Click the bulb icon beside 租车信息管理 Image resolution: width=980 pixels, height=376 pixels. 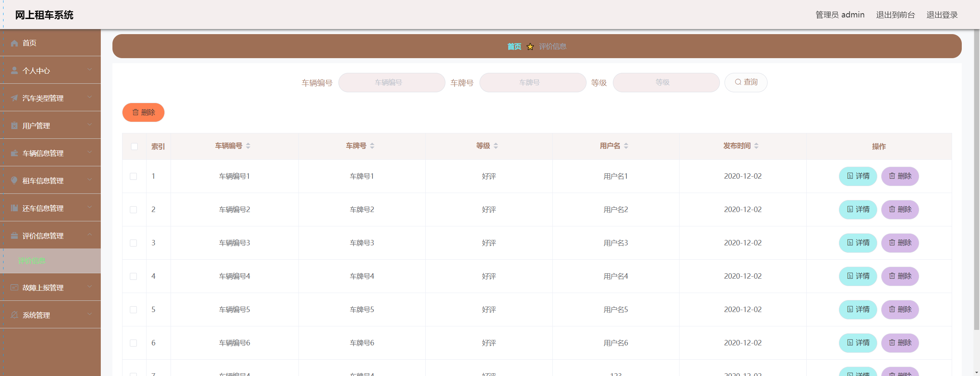14,181
